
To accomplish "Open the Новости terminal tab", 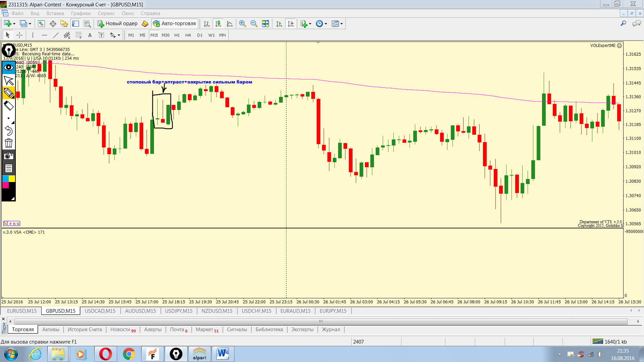I will pyautogui.click(x=123, y=329).
